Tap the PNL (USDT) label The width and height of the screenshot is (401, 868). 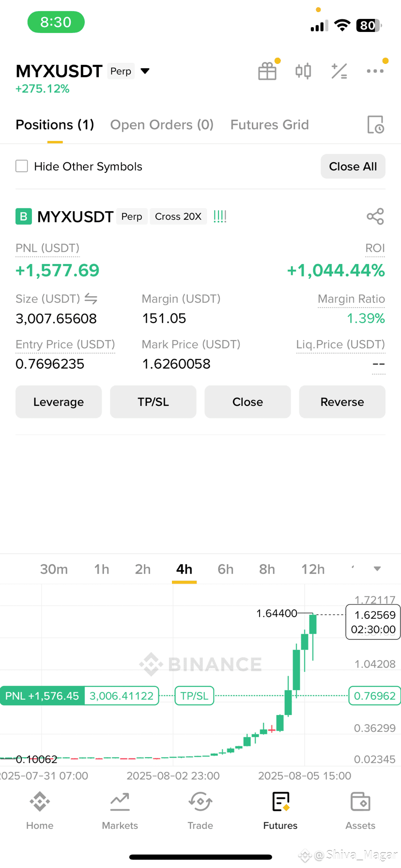click(x=47, y=248)
